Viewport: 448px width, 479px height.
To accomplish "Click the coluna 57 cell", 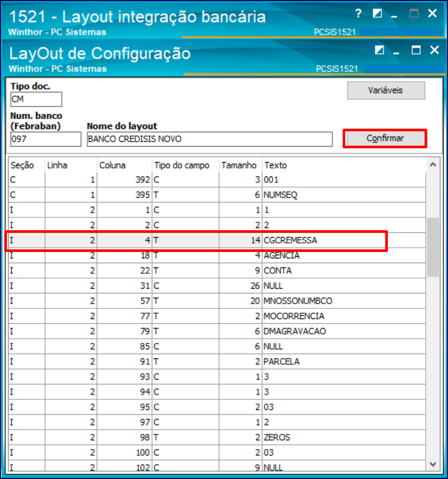I will [x=125, y=301].
